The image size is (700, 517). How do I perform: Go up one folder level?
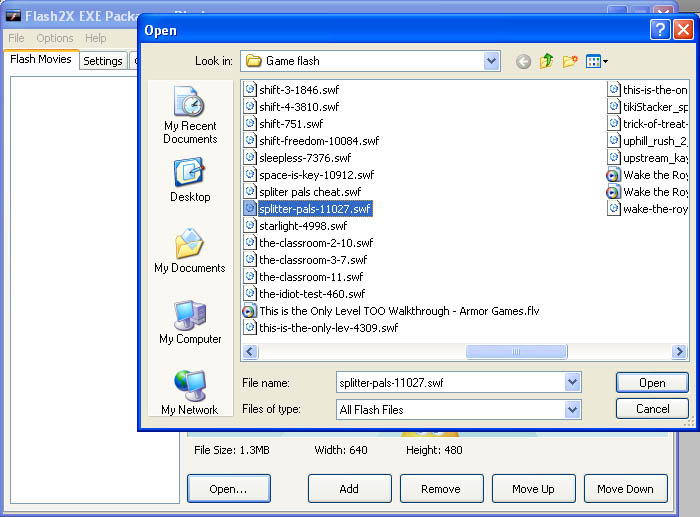[x=546, y=61]
